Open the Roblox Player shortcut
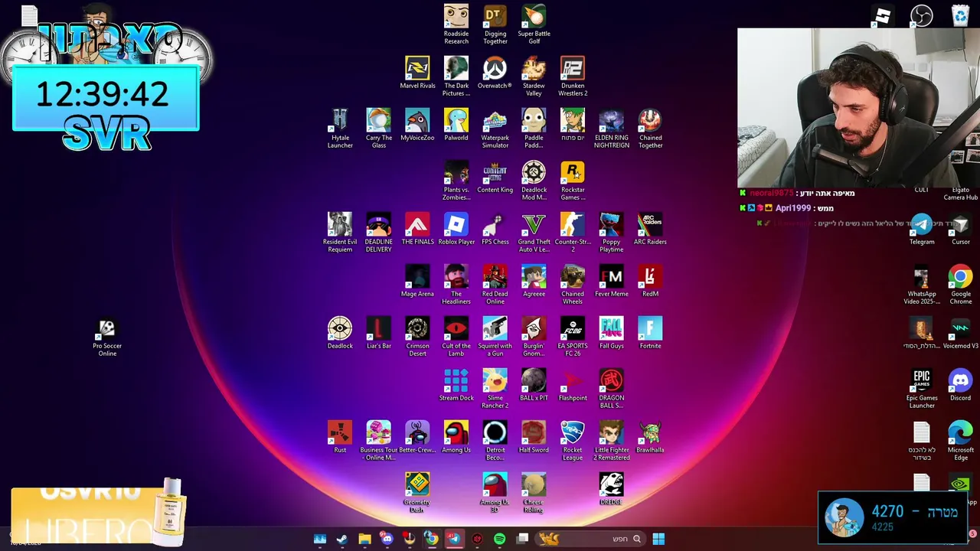Screen dimensions: 980x551 click(456, 229)
